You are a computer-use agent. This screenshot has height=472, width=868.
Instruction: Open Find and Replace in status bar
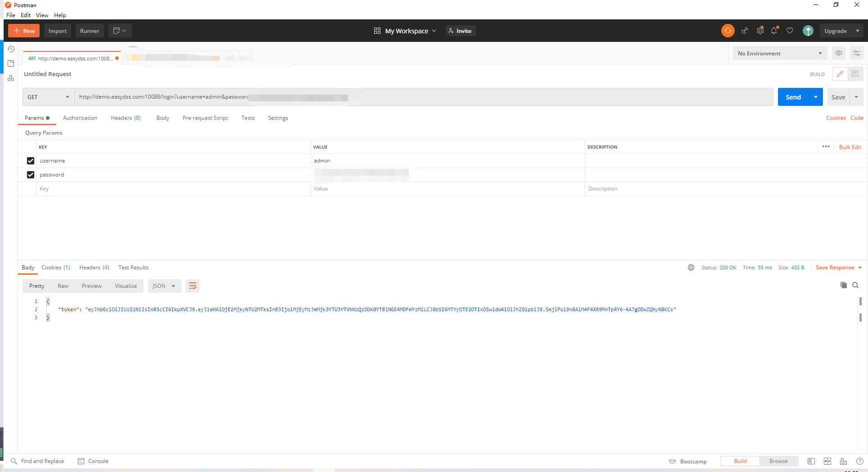pos(37,461)
